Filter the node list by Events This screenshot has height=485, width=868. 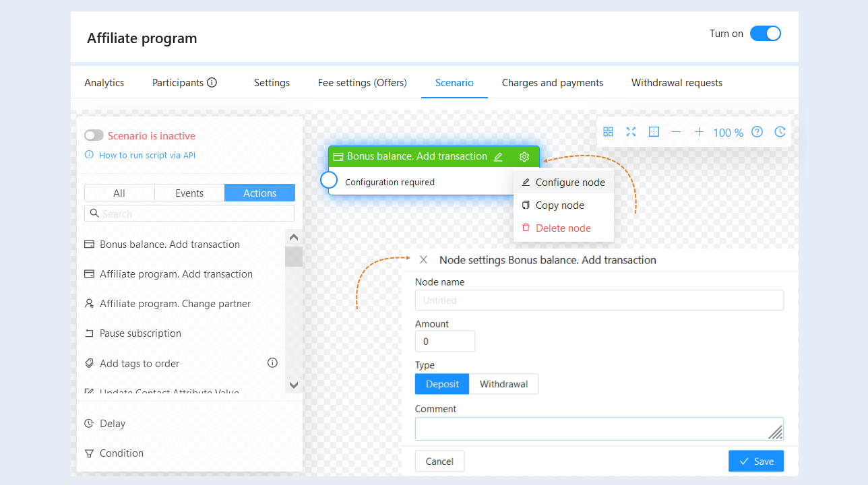(x=189, y=193)
